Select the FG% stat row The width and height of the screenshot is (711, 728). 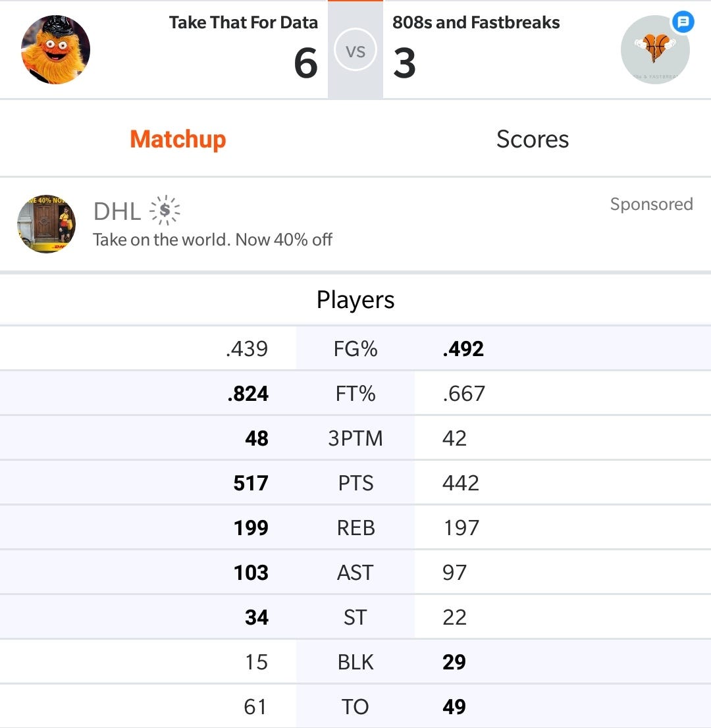click(x=355, y=348)
